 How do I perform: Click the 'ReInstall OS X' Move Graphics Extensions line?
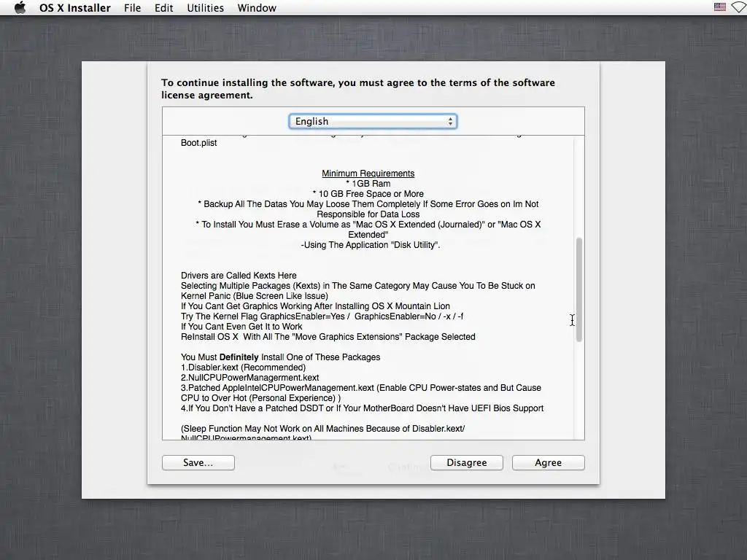coord(328,337)
